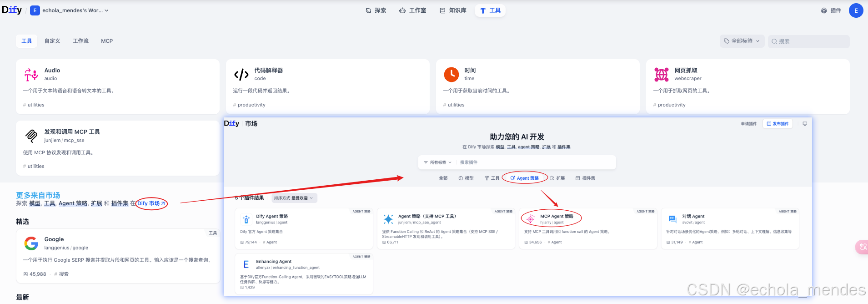868x304 pixels.
Task: Click the 网页抓取 webscraper icon
Action: point(661,75)
